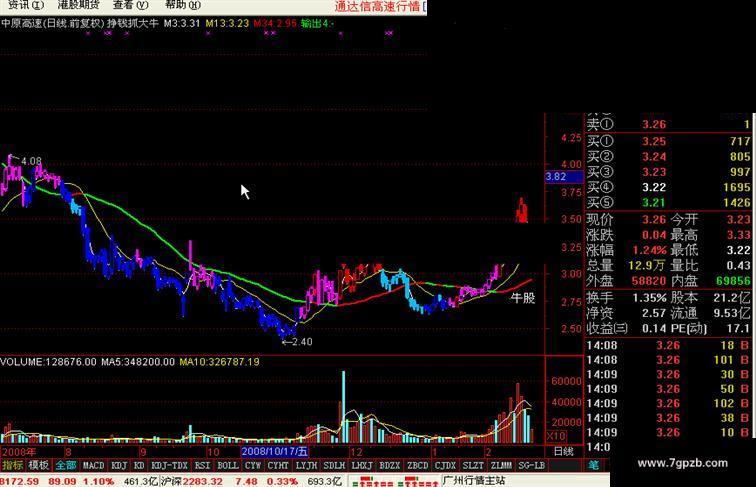Viewport: 756px width, 487px height.
Task: Click the 换手 1.35% value
Action: click(x=649, y=298)
